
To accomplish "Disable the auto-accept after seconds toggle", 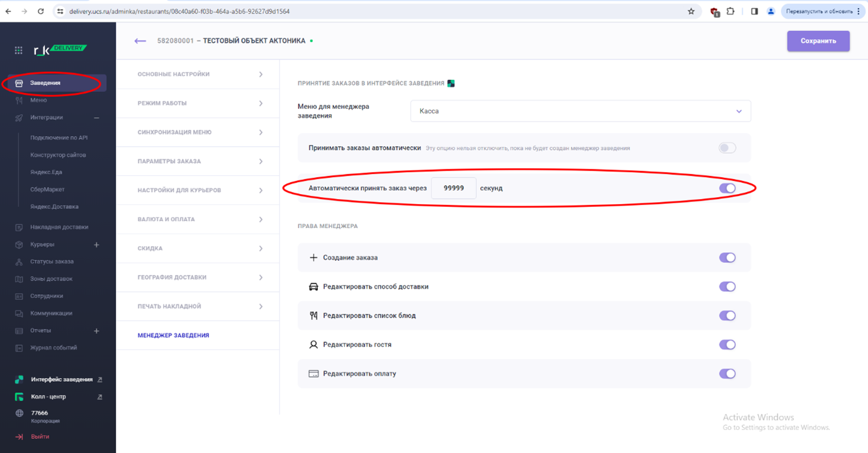I will [727, 188].
